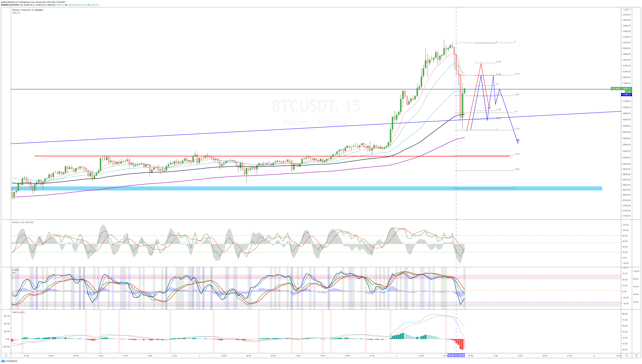Click the 600.00 MACD left scale label
The width and height of the screenshot is (642, 364).
pyautogui.click(x=6, y=316)
